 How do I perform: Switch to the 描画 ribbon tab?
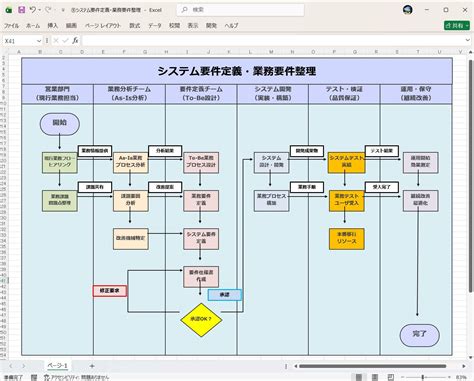pyautogui.click(x=71, y=26)
